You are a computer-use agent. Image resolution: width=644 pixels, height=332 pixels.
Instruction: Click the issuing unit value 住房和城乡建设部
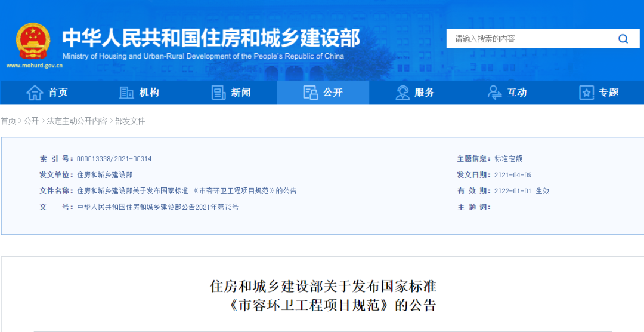coord(105,175)
